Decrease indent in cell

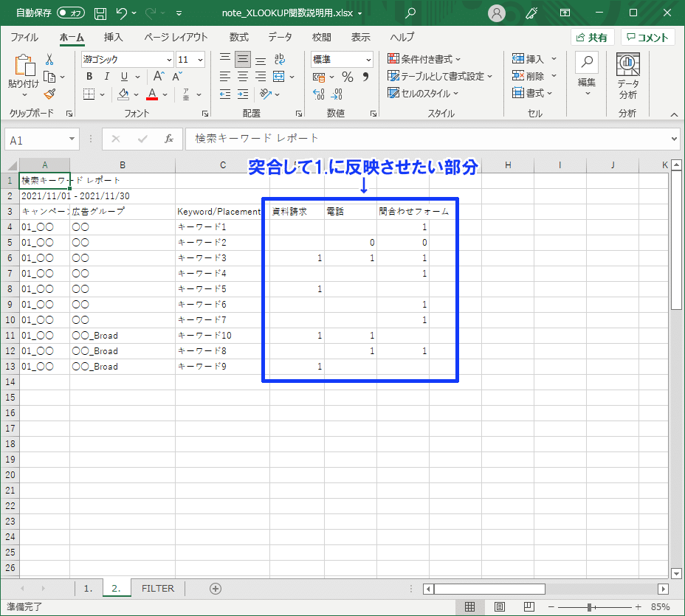click(x=225, y=94)
